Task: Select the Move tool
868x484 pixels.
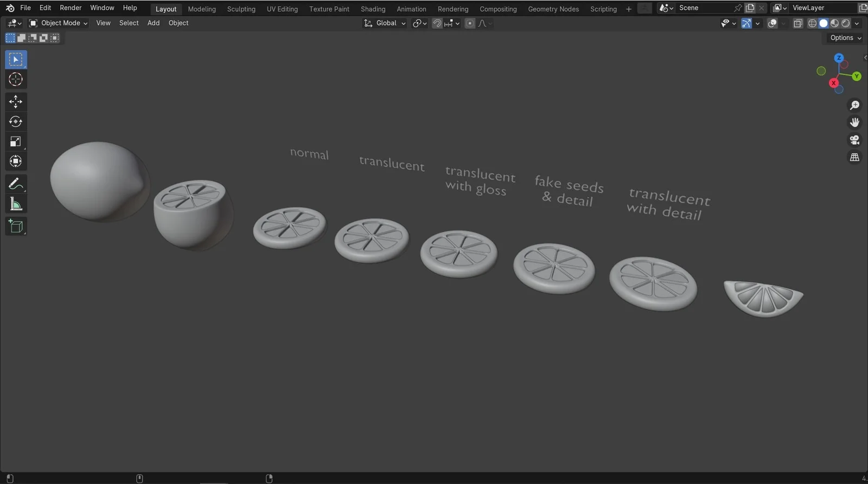Action: point(16,101)
